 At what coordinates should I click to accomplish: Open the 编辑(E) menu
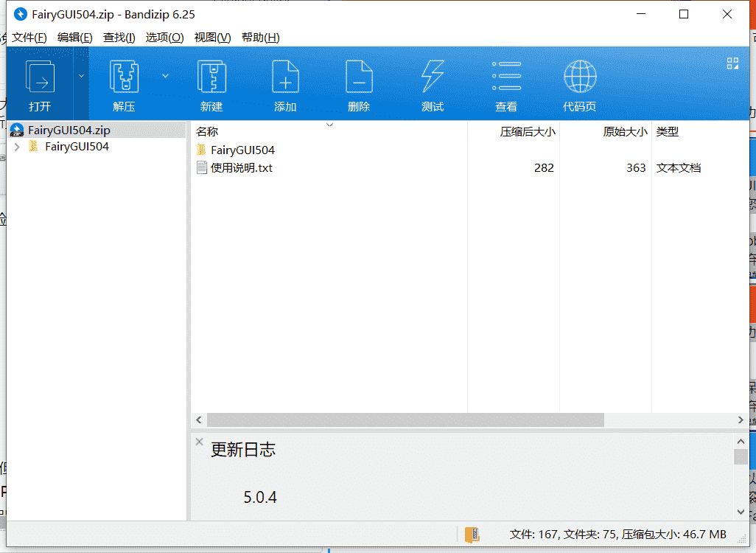pos(74,37)
